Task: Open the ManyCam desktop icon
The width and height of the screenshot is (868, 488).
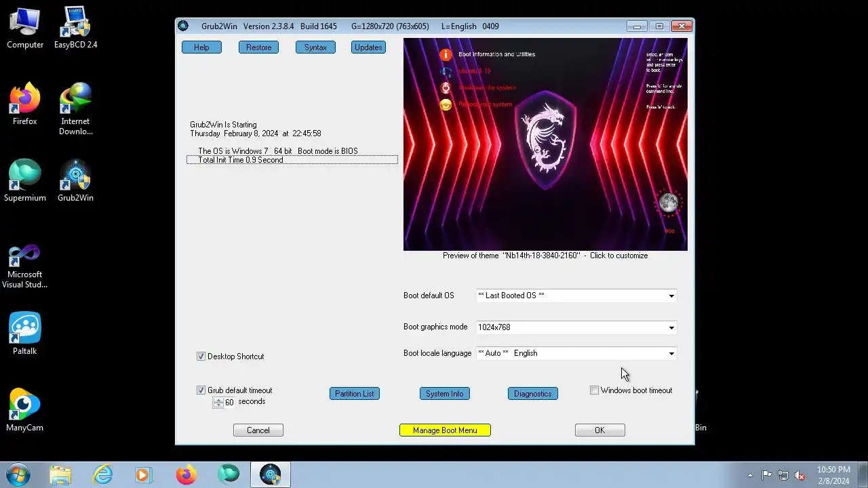Action: coord(25,411)
